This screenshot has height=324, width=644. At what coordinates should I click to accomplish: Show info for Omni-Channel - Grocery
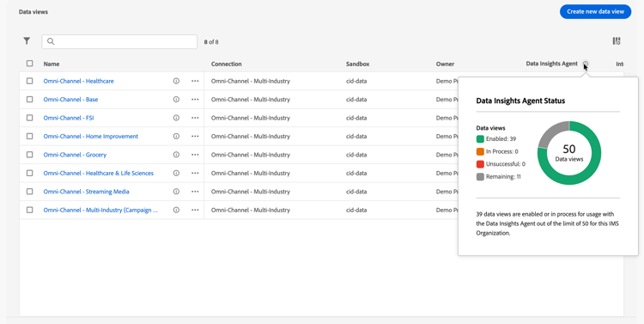(176, 155)
